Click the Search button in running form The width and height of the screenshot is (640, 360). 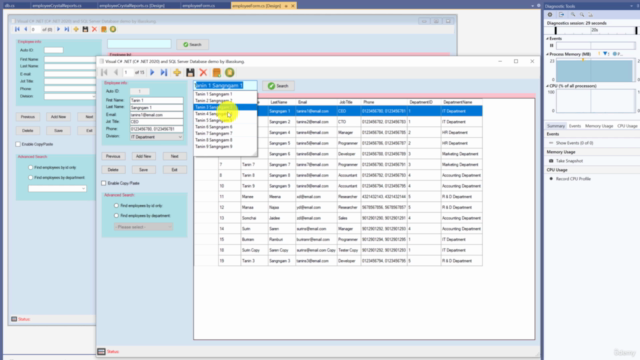pos(278,86)
